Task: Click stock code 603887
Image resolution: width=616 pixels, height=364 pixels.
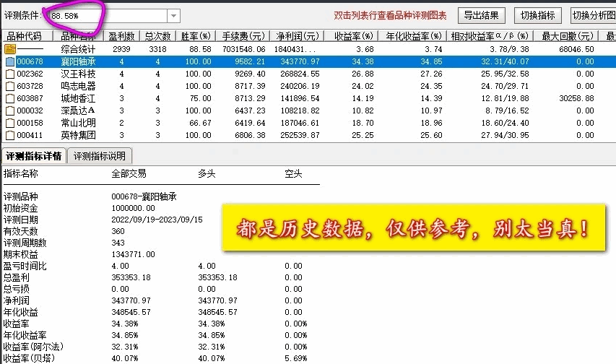Action: [x=30, y=98]
